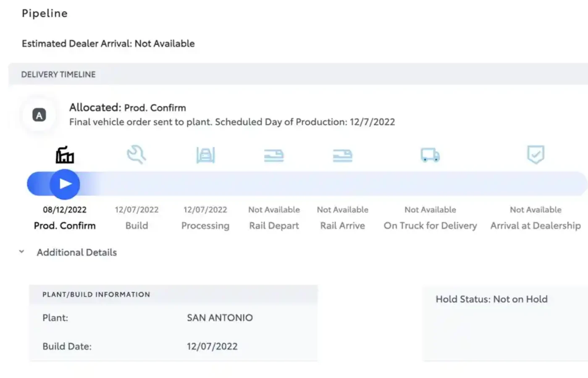Click the factory Prod. Confirm icon
Screen dimensions: 588x378
pyautogui.click(x=65, y=155)
